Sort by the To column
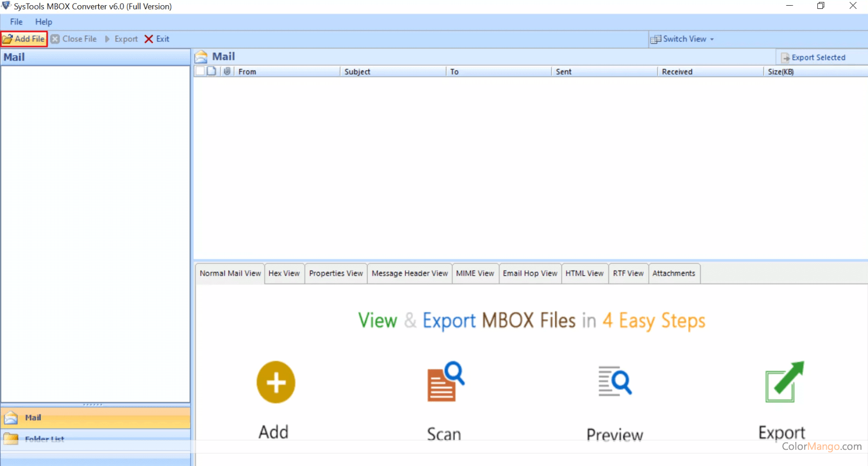Screen dimensions: 868x466 [x=499, y=72]
